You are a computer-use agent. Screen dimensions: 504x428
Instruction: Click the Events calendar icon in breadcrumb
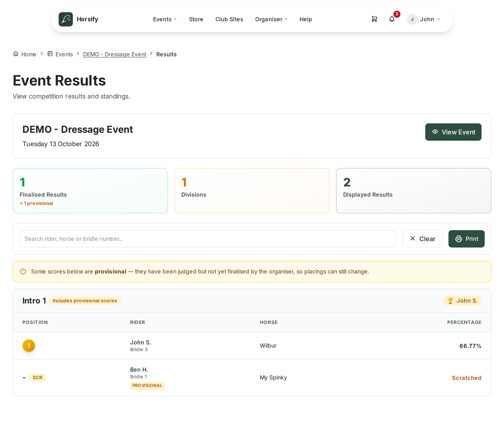(x=50, y=54)
